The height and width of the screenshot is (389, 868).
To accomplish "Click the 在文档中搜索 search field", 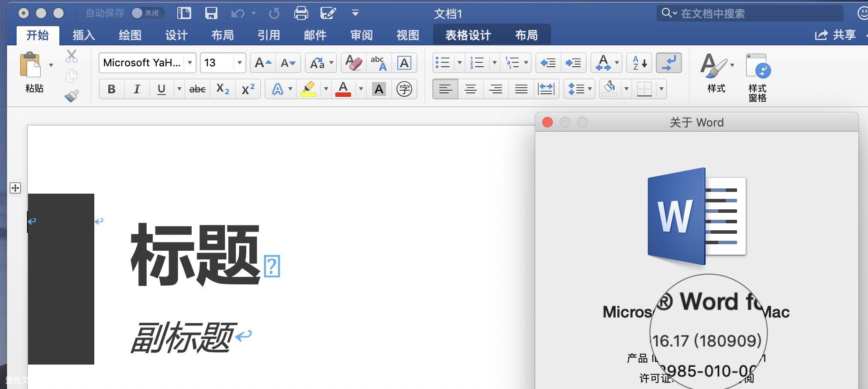I will pos(750,14).
